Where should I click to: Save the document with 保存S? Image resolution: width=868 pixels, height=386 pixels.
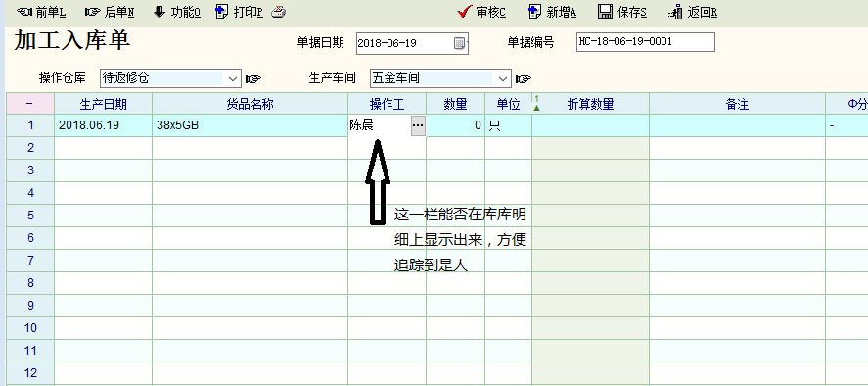tap(622, 12)
